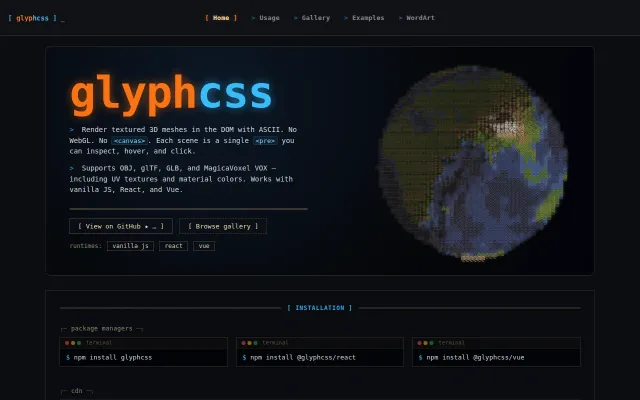Click the runtimes: label
The width and height of the screenshot is (640, 400).
pos(85,246)
